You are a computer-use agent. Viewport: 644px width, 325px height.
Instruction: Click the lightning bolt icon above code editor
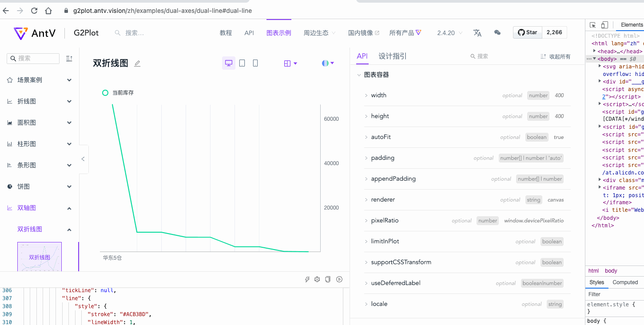[x=307, y=279]
